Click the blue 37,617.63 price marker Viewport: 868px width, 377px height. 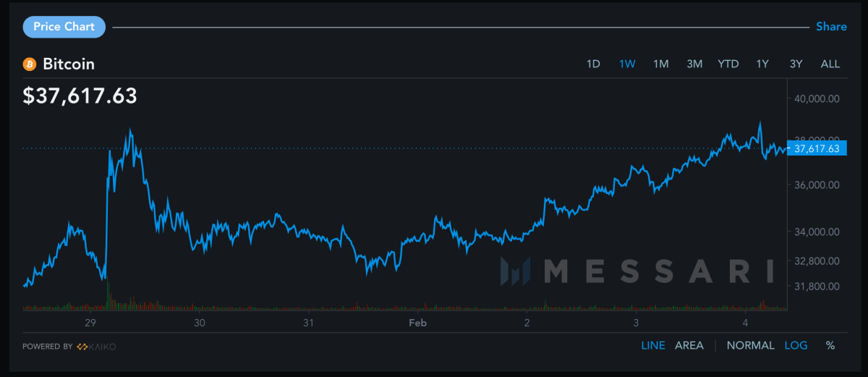coord(816,148)
